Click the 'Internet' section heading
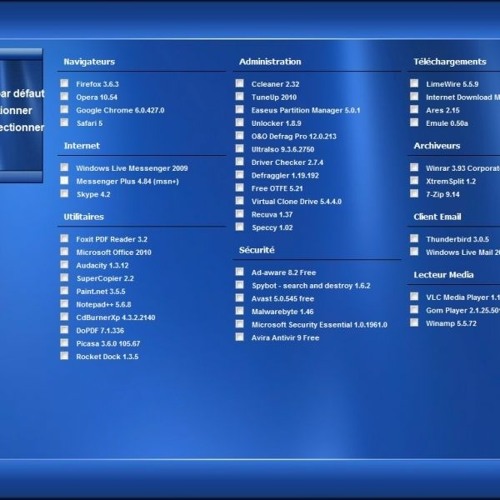Screen dimensions: 500x500 [82, 146]
